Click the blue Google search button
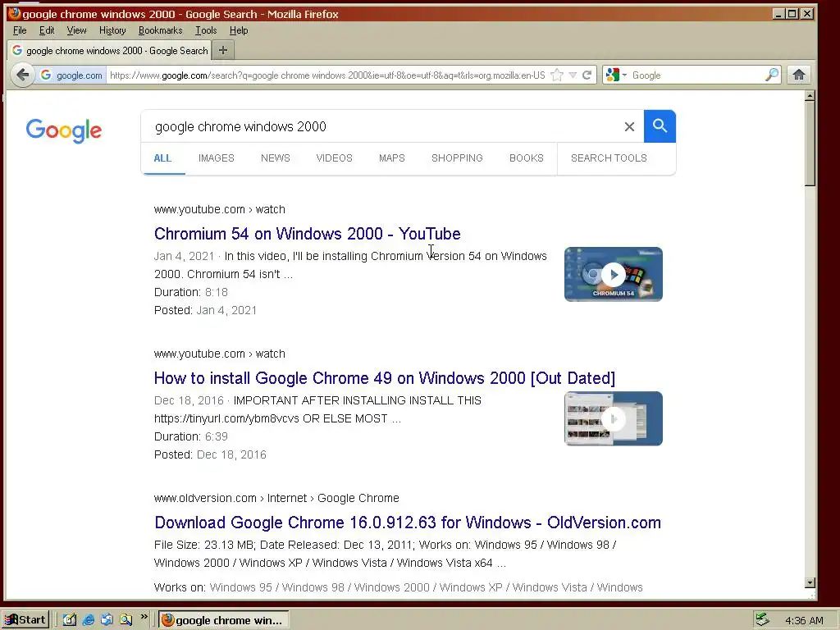 [660, 126]
